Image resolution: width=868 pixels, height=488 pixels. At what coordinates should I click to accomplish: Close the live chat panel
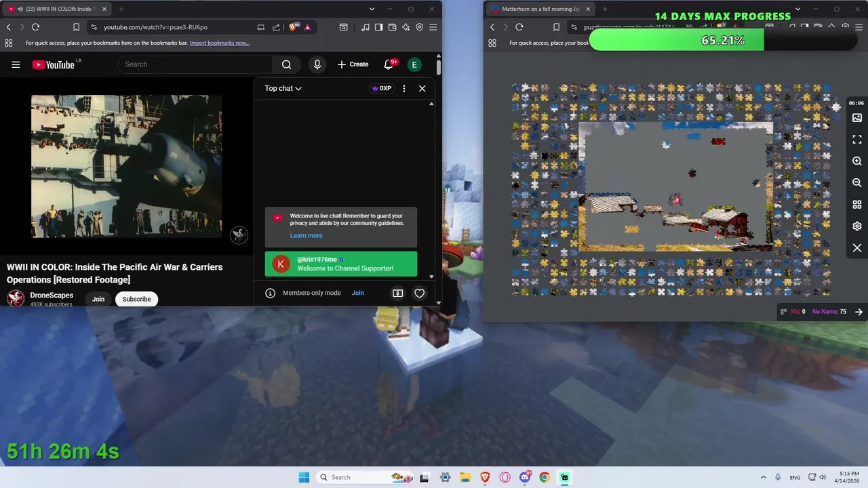pos(422,88)
